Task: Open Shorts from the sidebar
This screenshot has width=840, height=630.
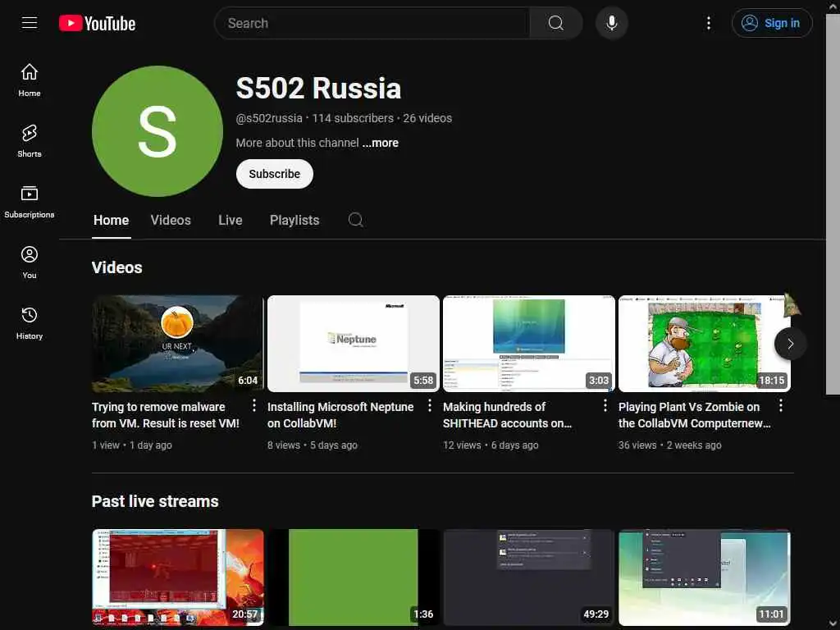Action: click(30, 141)
